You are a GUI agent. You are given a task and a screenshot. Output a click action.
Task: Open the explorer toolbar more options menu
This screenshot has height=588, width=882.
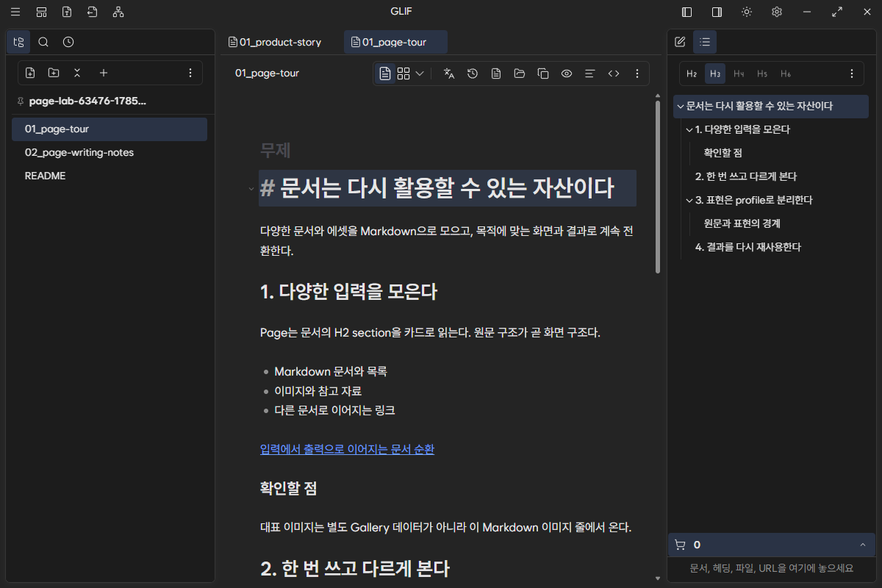pyautogui.click(x=190, y=73)
